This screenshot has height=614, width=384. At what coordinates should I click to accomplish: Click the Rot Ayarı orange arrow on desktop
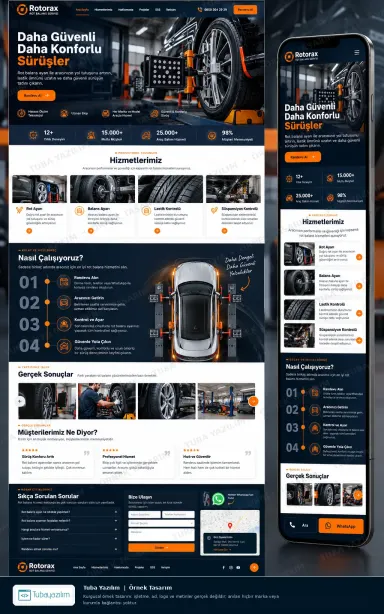29,231
